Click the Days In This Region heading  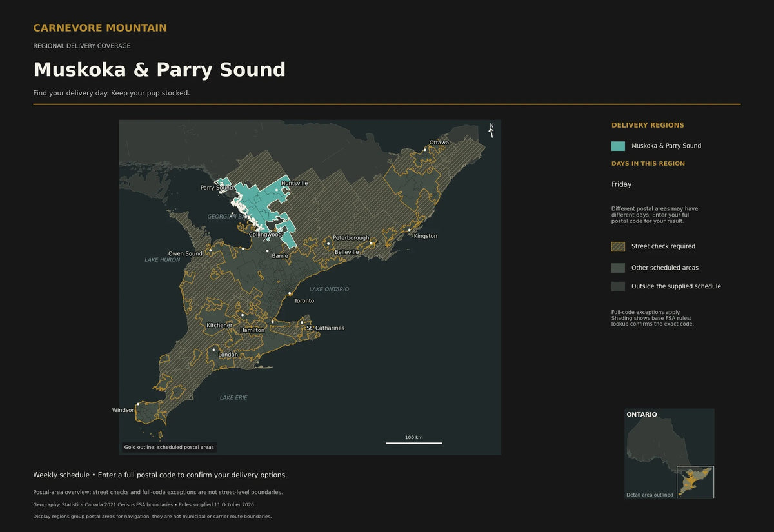[648, 164]
